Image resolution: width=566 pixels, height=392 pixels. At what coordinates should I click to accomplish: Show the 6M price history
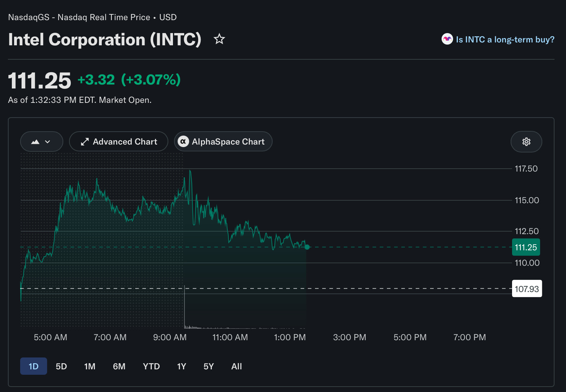pos(119,366)
